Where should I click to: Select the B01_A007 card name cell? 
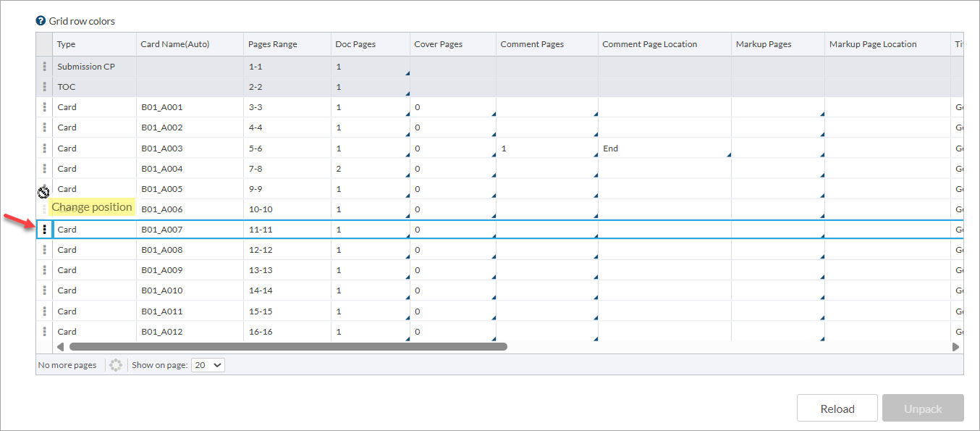point(190,230)
